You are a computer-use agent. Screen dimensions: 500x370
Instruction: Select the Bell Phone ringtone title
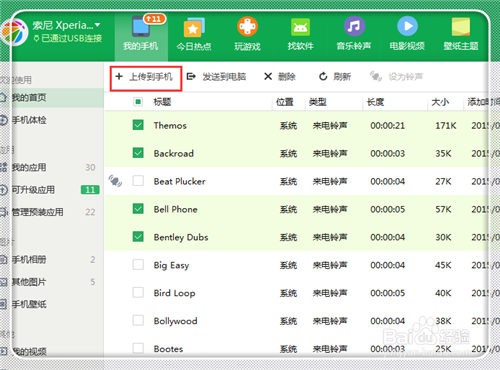(x=176, y=209)
